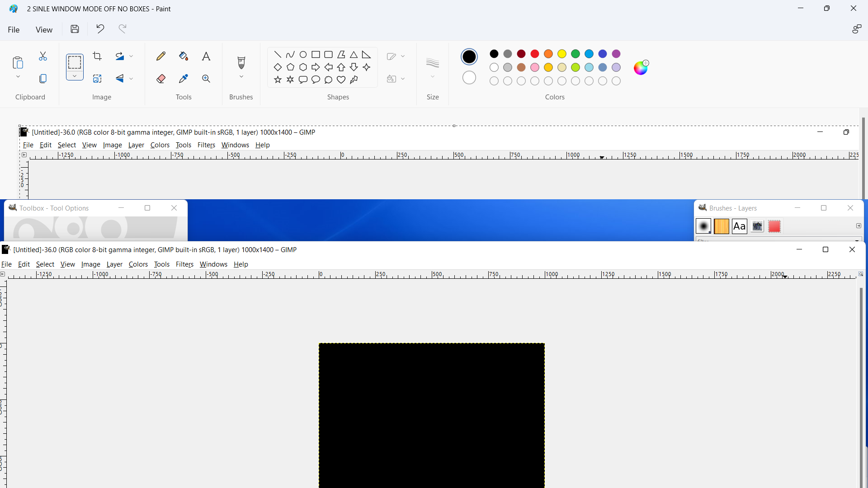Viewport: 868px width, 488px height.
Task: Click the Save icon in Paint
Action: (x=75, y=29)
